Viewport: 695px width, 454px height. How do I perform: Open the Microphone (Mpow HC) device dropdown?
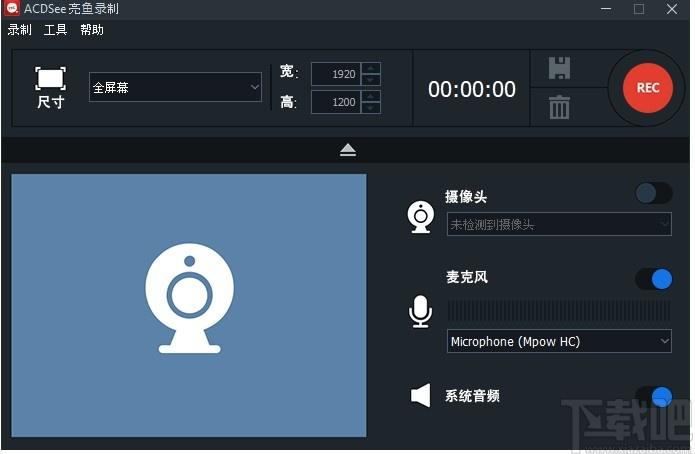[558, 342]
